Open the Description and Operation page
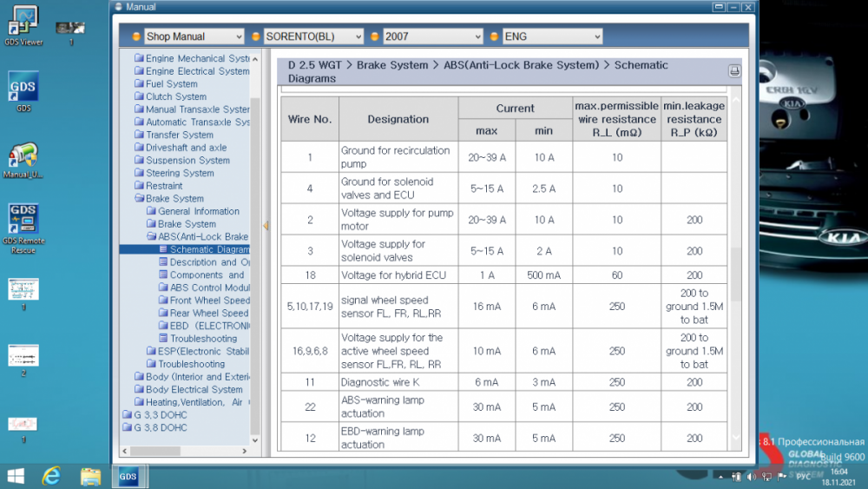Image resolution: width=868 pixels, height=489 pixels. (x=204, y=262)
